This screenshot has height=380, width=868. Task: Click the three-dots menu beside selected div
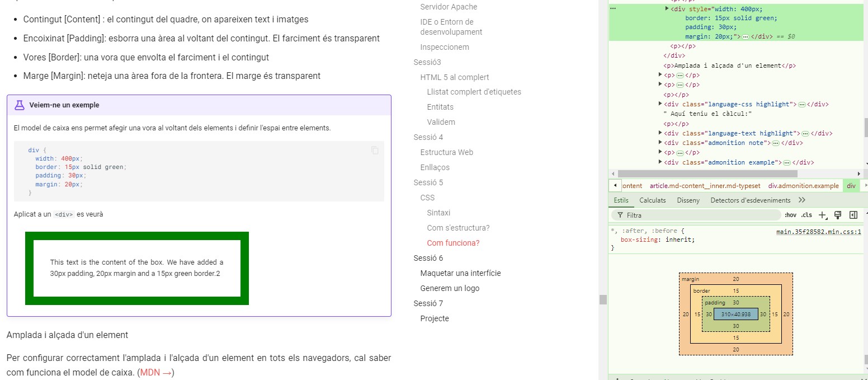coord(613,9)
